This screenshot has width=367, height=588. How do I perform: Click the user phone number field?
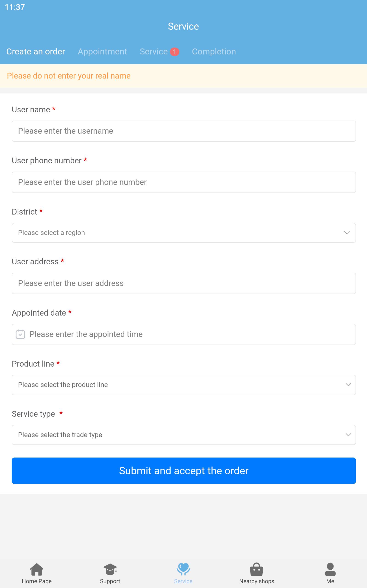click(184, 182)
